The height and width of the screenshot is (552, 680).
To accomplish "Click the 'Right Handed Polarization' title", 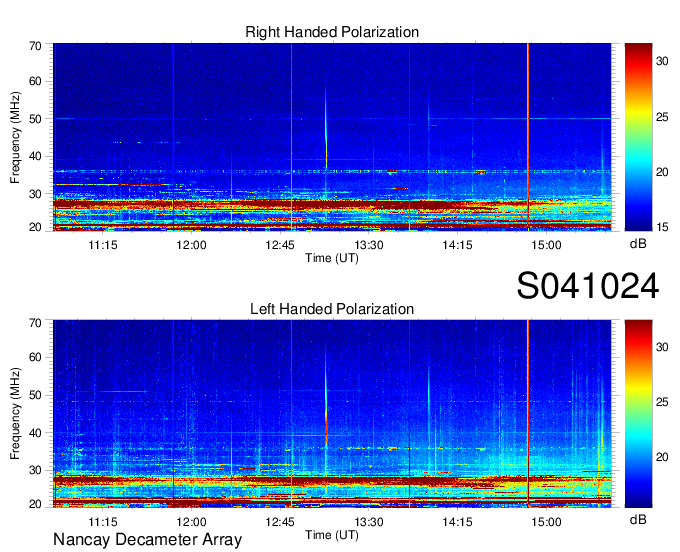I will click(332, 32).
